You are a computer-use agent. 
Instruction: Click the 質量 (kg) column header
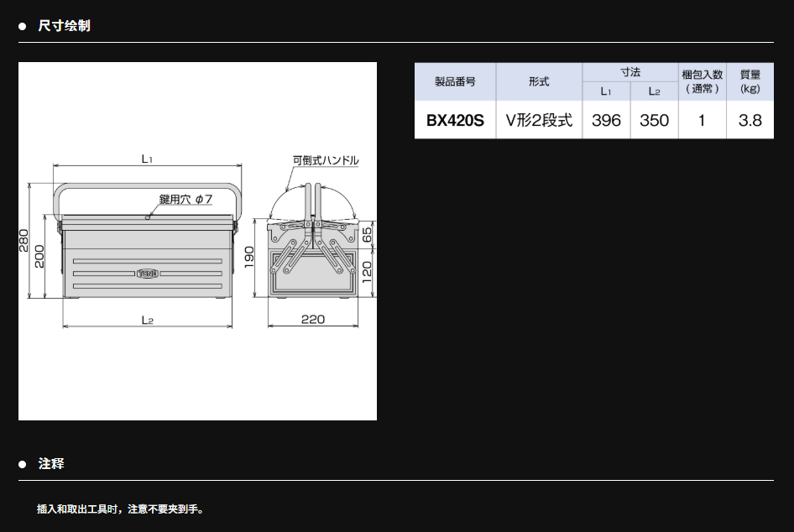tap(750, 81)
